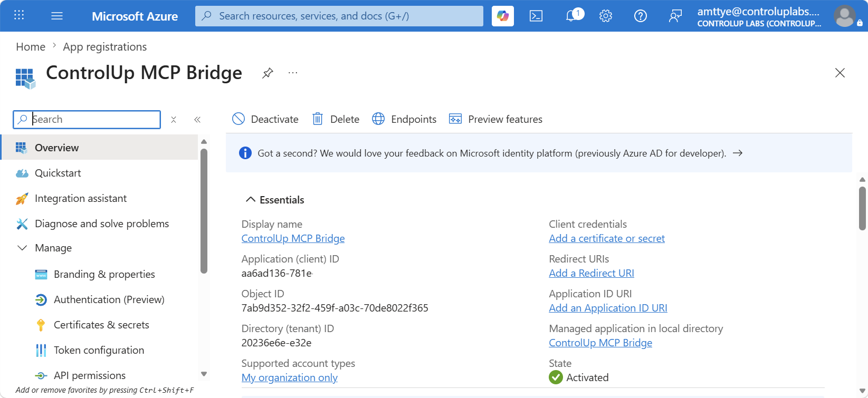The width and height of the screenshot is (868, 398).
Task: Pin ControlUp MCP Bridge to dashboard
Action: pyautogui.click(x=268, y=73)
